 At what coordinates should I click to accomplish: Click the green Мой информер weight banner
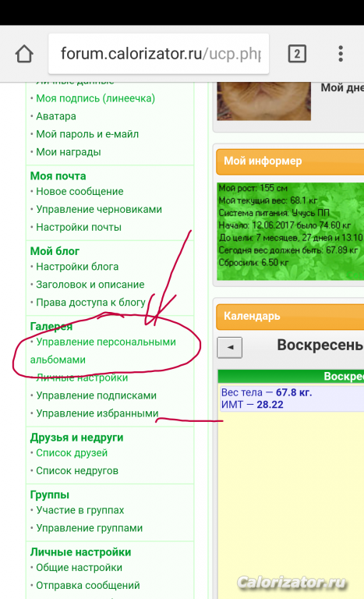(x=290, y=232)
